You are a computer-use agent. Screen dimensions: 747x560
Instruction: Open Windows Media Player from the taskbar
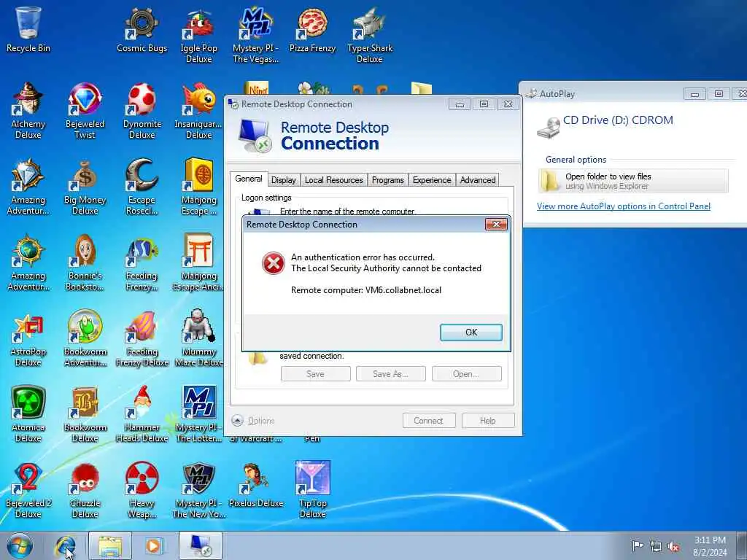pos(154,546)
